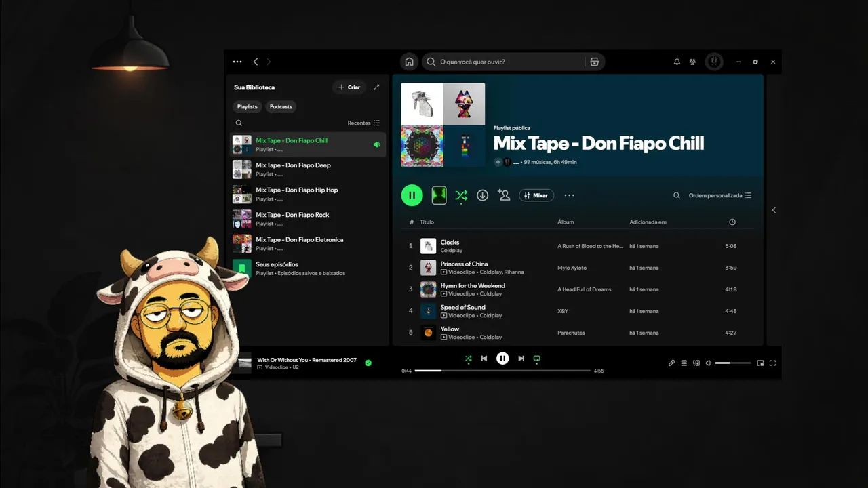This screenshot has width=868, height=488.
Task: Open album Mylo Xyloto link
Action: [572, 268]
